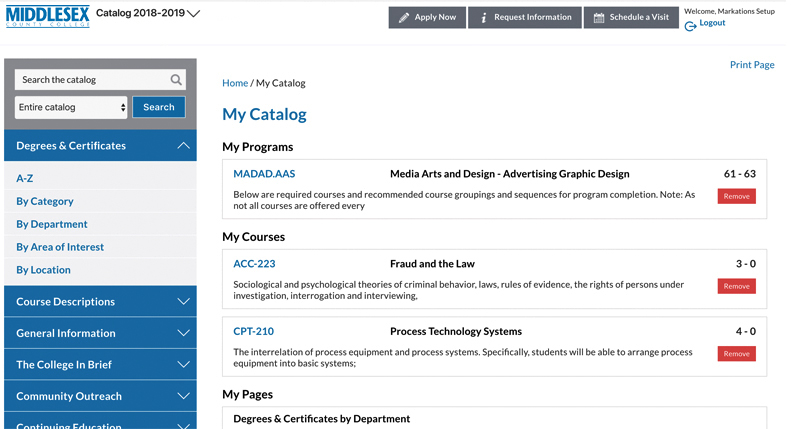This screenshot has width=795, height=429.
Task: Open the ACC-223 course link
Action: point(254,264)
